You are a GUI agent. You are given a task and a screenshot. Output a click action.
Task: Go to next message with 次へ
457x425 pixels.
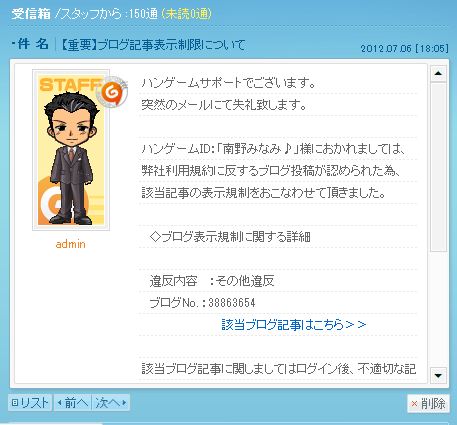point(111,403)
